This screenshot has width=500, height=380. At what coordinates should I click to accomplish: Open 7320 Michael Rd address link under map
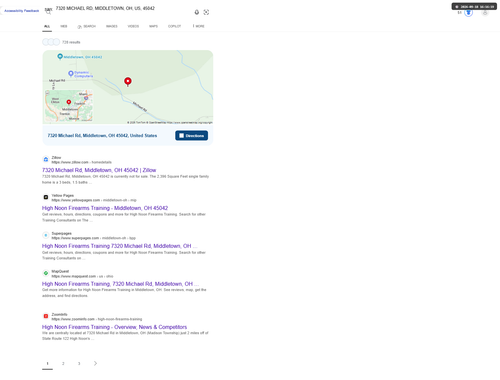click(x=102, y=136)
